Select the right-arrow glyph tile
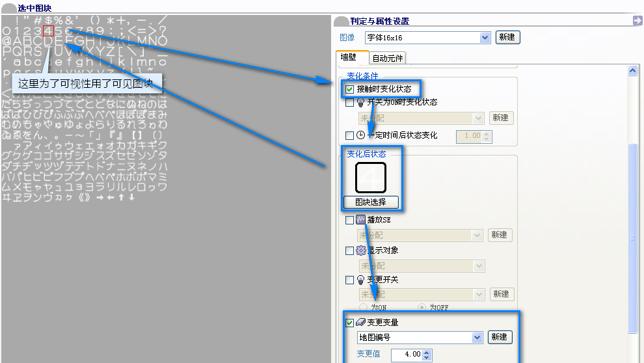Image resolution: width=644 pixels, height=363 pixels. [100, 198]
